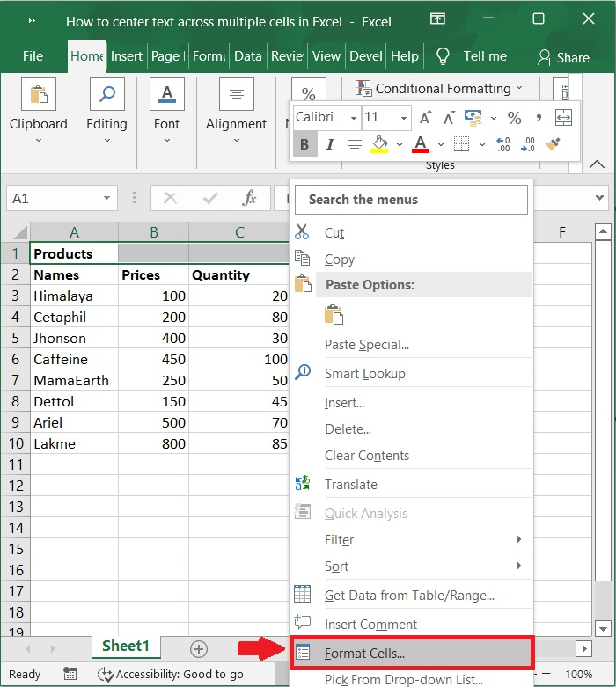The image size is (616, 687).
Task: Click the formula bar Enter checkmark icon
Action: [210, 199]
